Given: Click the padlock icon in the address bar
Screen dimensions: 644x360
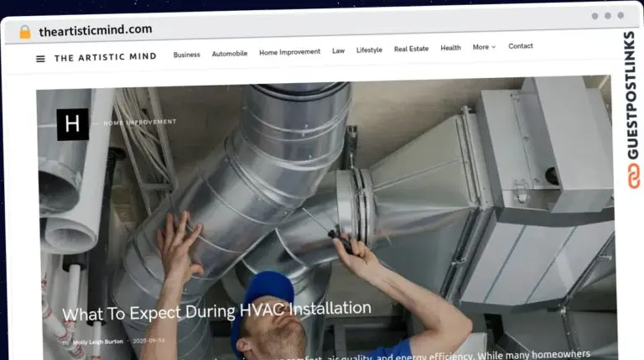Looking at the screenshot, I should (25, 32).
